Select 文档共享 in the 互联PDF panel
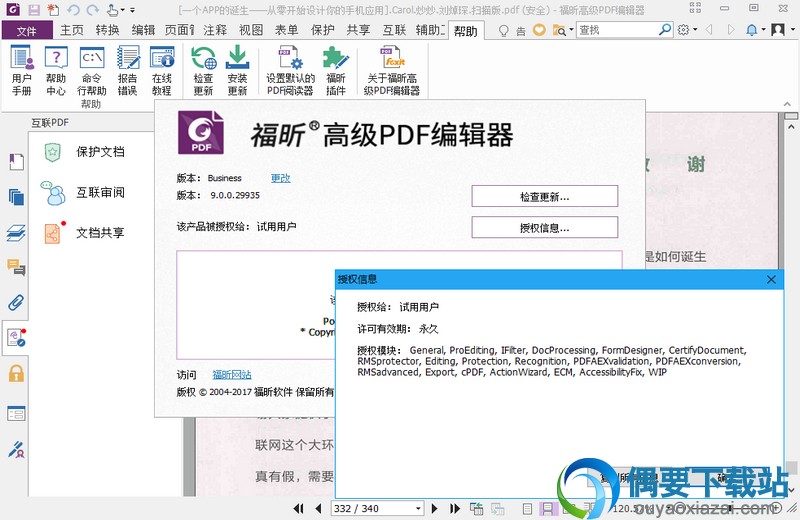Image resolution: width=800 pixels, height=520 pixels. pyautogui.click(x=85, y=233)
